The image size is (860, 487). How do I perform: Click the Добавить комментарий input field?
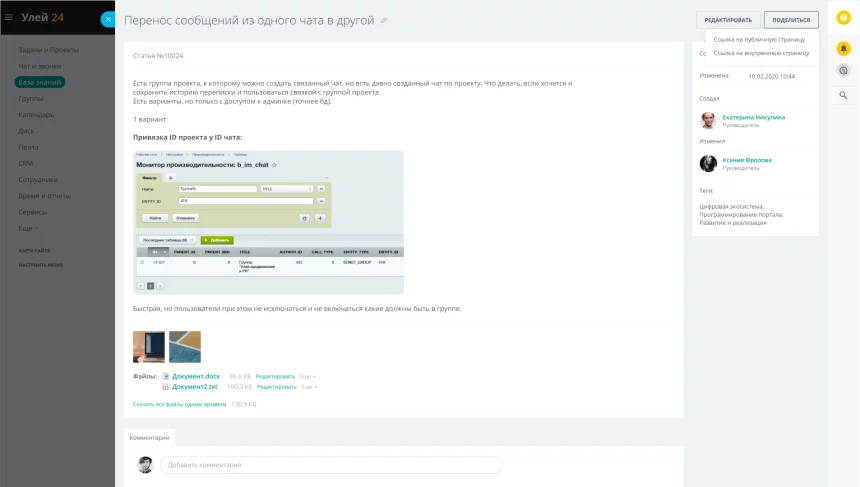pos(330,465)
